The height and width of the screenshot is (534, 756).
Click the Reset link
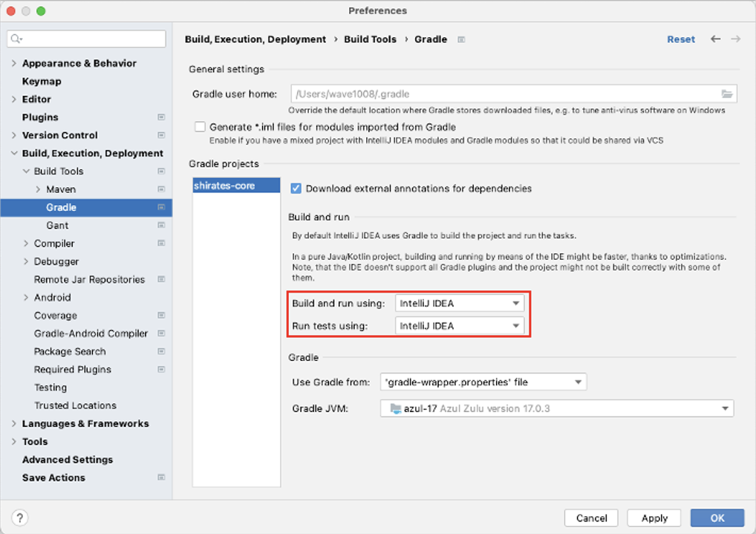point(680,39)
